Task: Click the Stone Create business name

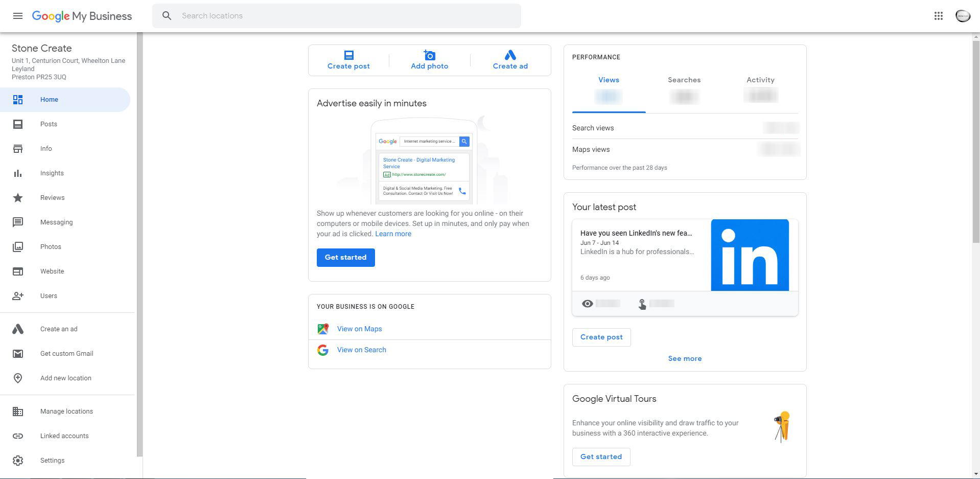Action: 42,49
